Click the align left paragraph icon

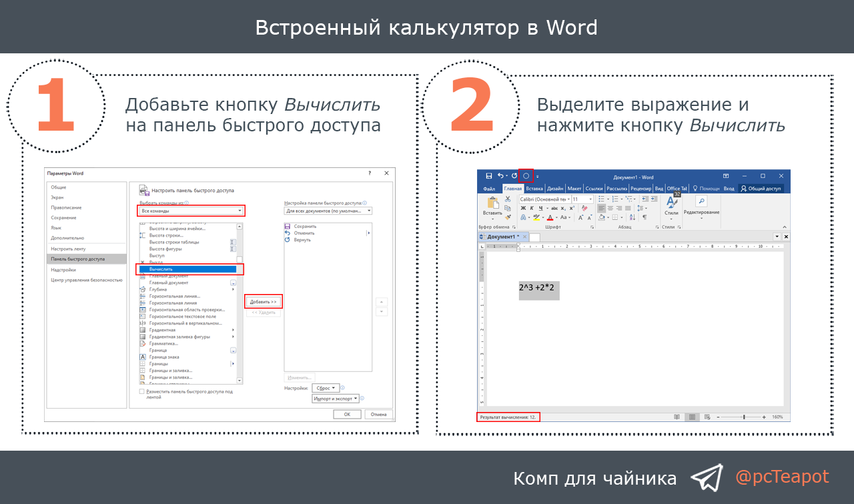601,208
